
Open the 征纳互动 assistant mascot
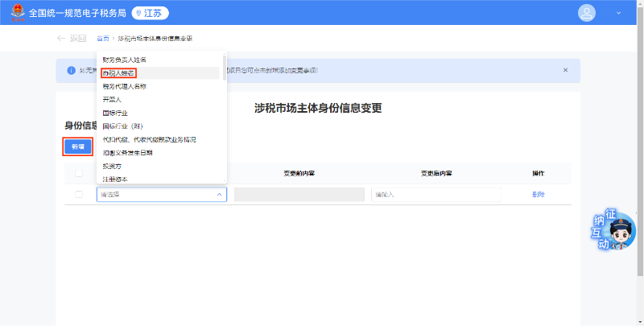click(x=613, y=230)
